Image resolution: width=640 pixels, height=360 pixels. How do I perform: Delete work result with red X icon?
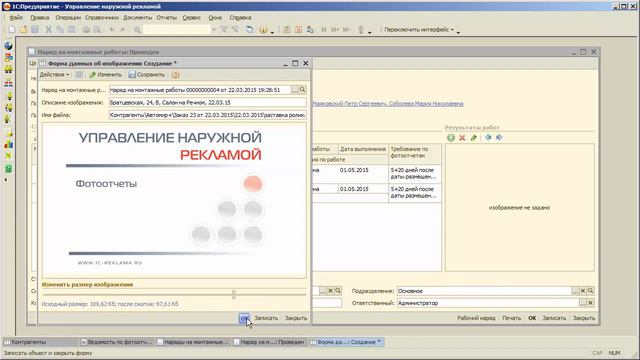(x=462, y=138)
